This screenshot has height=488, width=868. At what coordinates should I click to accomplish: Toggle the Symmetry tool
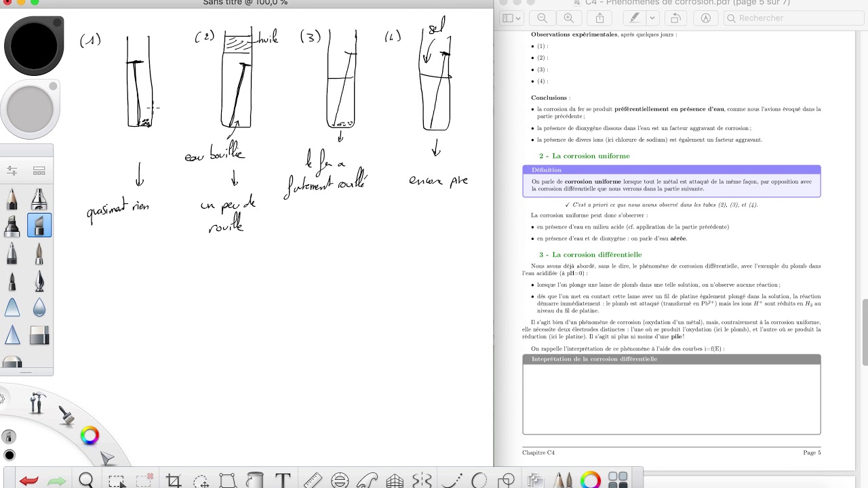(422, 481)
